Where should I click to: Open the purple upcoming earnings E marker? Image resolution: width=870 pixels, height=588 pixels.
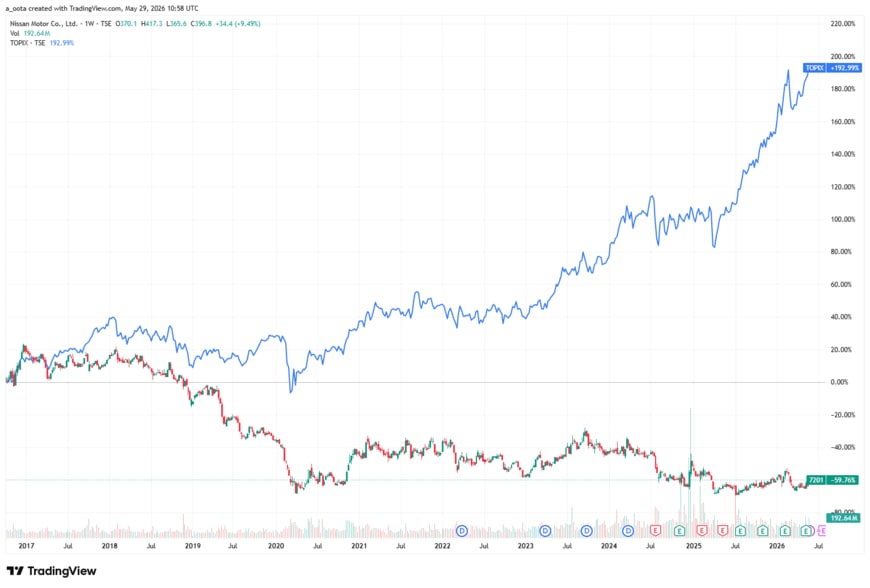click(822, 531)
